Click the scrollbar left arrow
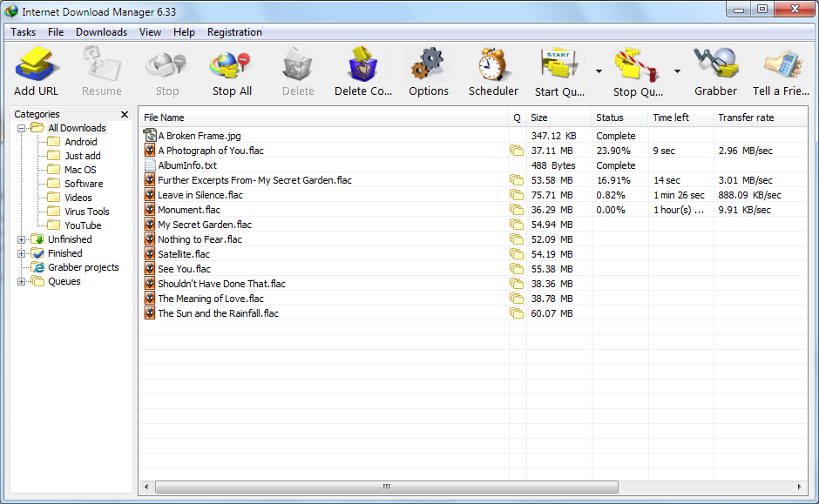Screen dimensions: 819x504 [146, 487]
